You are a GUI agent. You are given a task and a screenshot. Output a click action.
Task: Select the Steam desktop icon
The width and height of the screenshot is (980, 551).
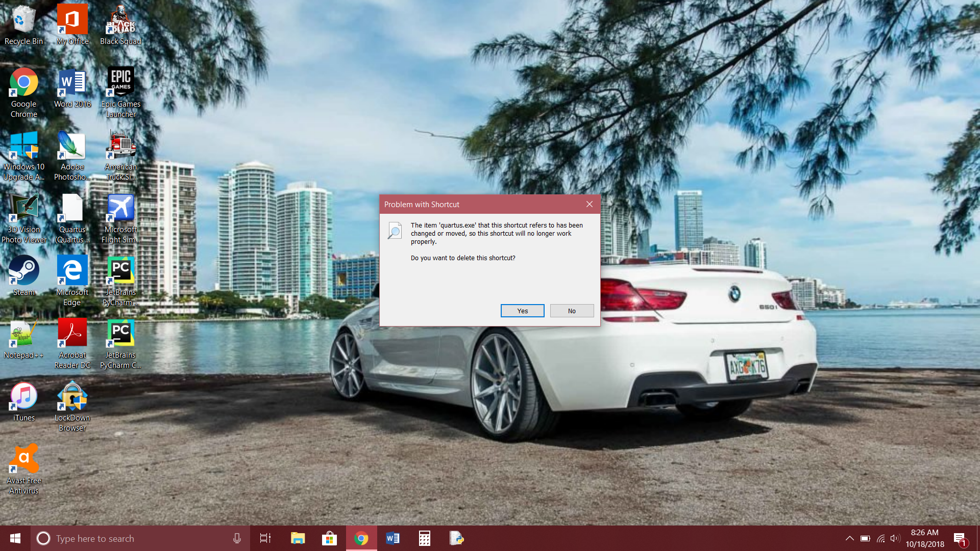click(x=24, y=271)
